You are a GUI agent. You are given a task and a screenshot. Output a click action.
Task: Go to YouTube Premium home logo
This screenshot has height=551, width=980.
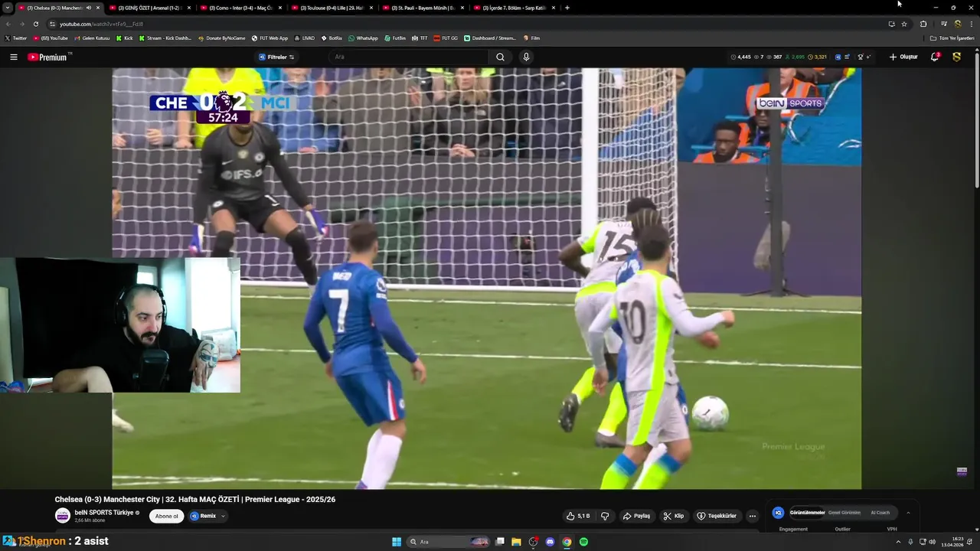tap(48, 57)
